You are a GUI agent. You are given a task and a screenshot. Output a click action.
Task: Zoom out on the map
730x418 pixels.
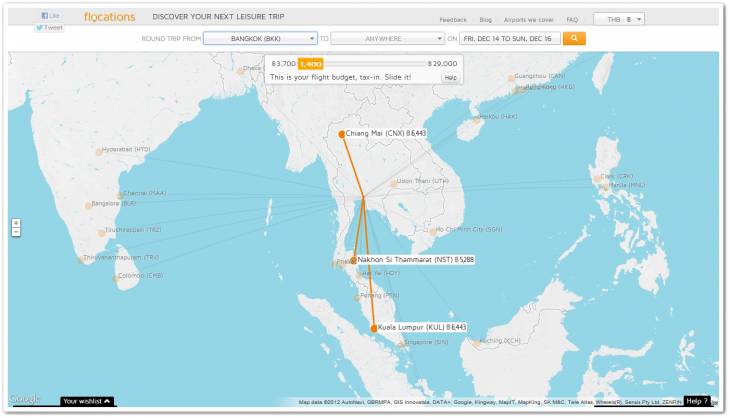click(x=16, y=232)
